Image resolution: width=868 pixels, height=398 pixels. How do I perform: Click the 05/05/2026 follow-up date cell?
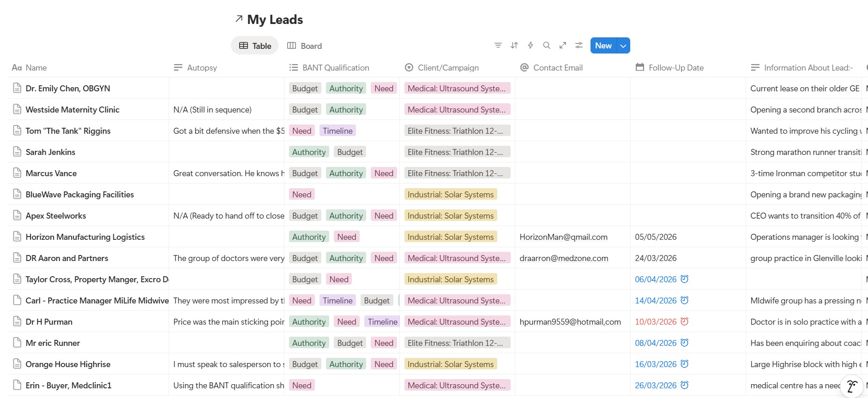[x=688, y=237]
